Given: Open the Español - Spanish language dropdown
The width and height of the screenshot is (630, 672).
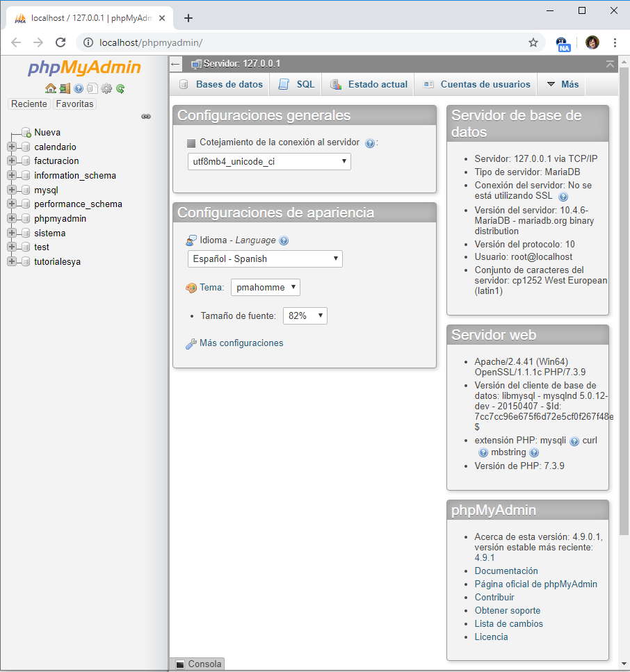Looking at the screenshot, I should [265, 259].
